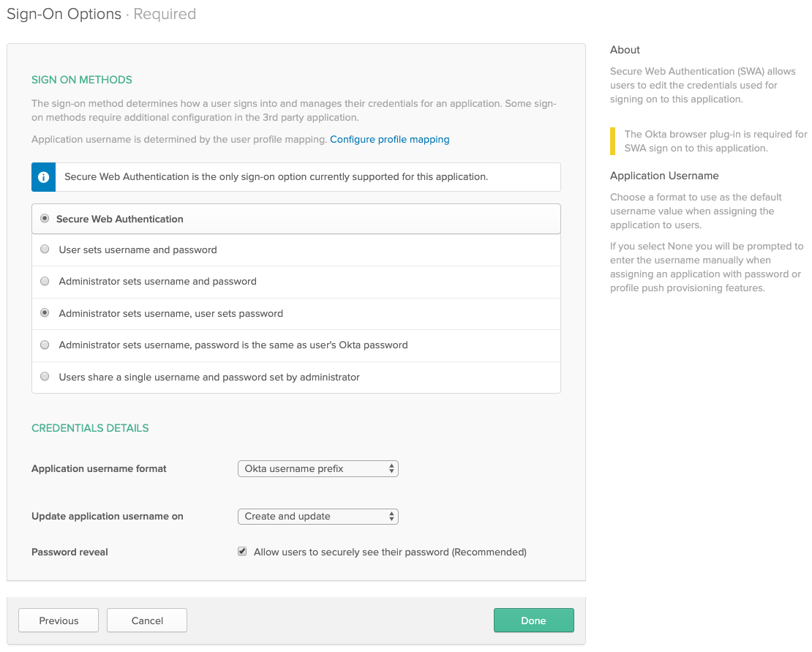This screenshot has height=652, width=812.
Task: Click the blue info icon in the banner
Action: pyautogui.click(x=44, y=177)
